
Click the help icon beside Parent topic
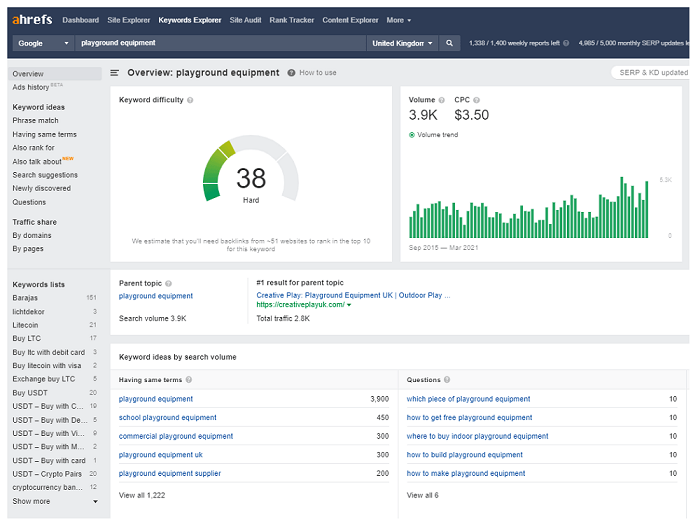tap(168, 283)
